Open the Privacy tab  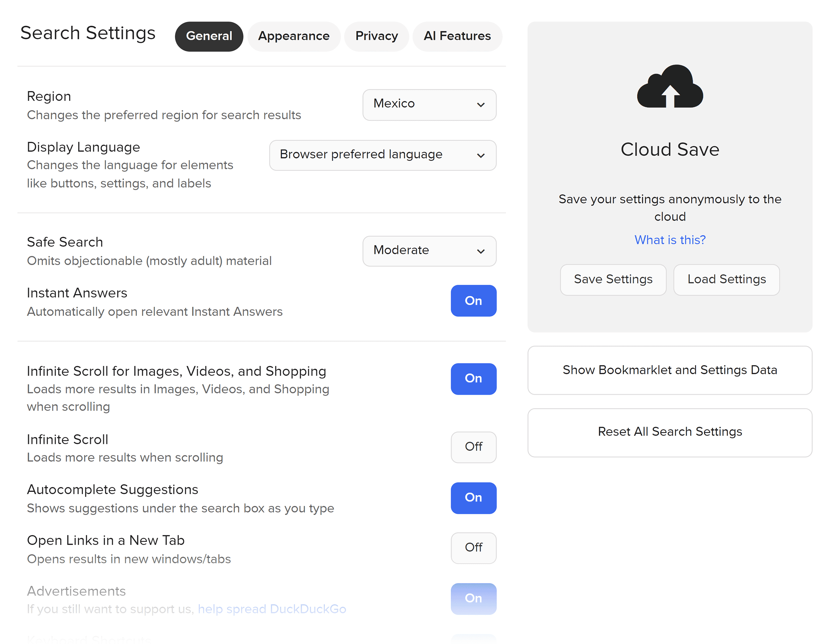[x=377, y=36]
